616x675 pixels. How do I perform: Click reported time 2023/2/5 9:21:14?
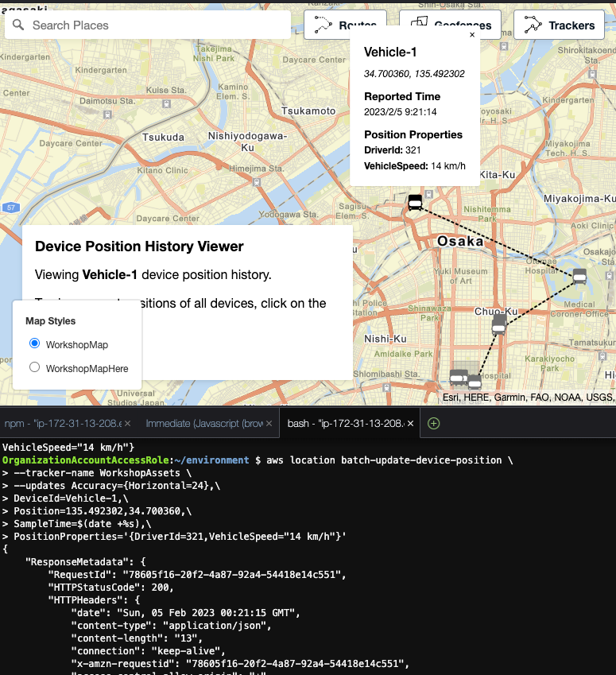pos(401,112)
